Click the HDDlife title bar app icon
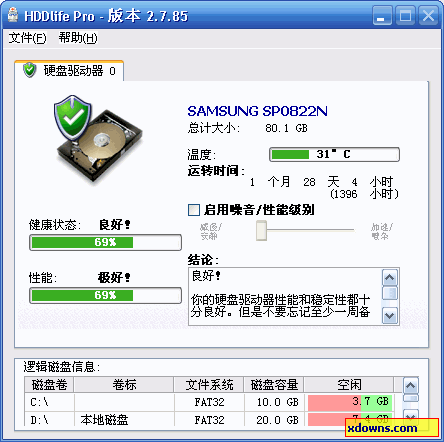The width and height of the screenshot is (444, 442). (x=13, y=15)
